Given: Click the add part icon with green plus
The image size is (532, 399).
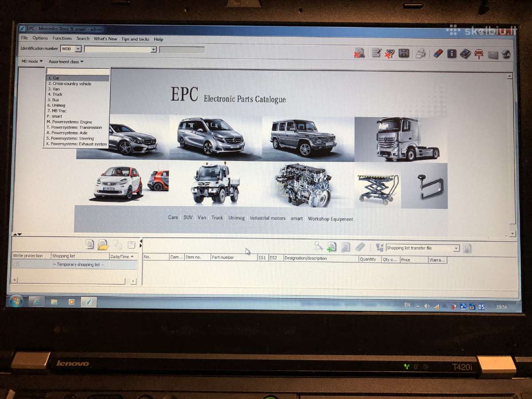Looking at the screenshot, I should tap(332, 247).
